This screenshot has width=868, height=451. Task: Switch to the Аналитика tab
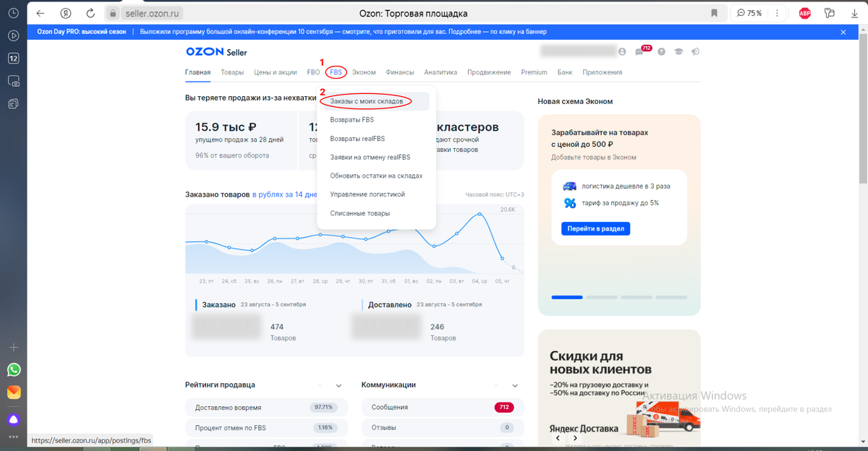pyautogui.click(x=441, y=72)
